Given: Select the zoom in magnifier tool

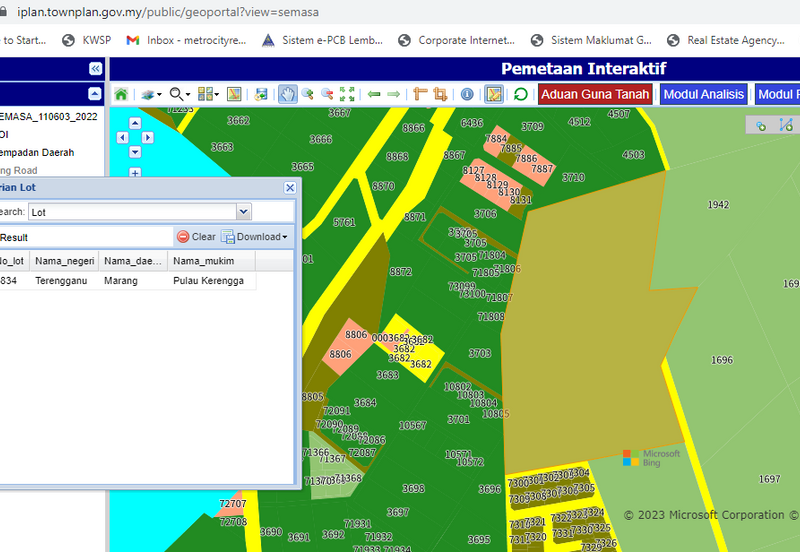Looking at the screenshot, I should [308, 94].
